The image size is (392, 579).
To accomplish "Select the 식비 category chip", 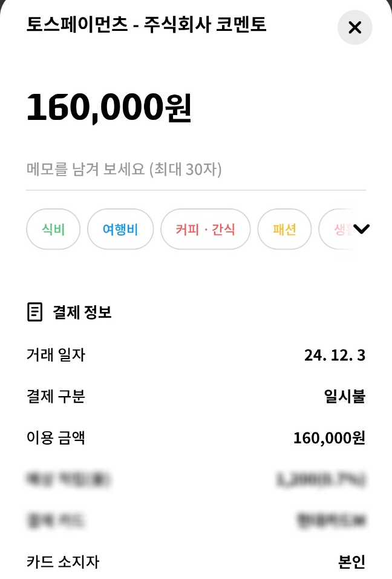I will [53, 230].
